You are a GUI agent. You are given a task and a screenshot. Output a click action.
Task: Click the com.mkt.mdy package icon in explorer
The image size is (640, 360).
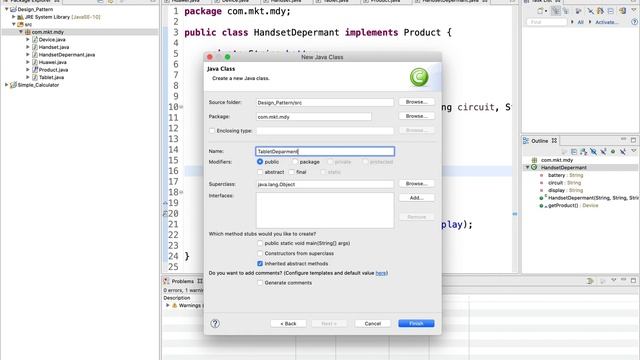click(x=28, y=32)
